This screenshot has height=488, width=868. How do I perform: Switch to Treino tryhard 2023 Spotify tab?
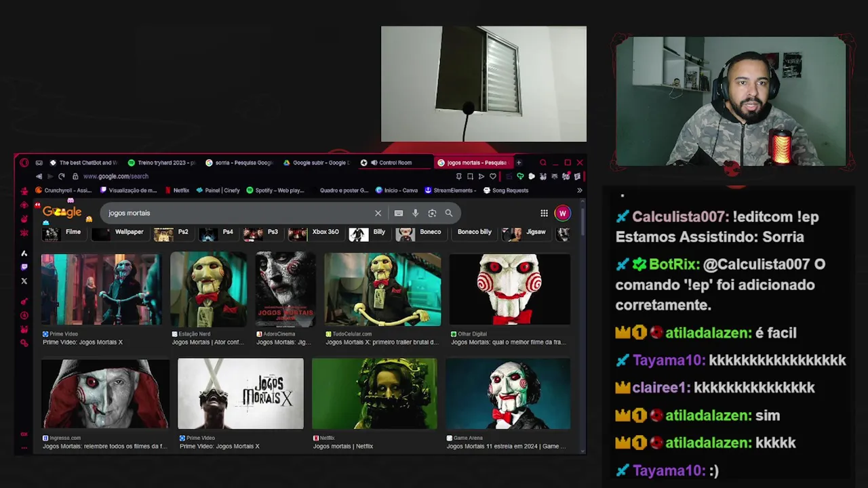tap(161, 163)
